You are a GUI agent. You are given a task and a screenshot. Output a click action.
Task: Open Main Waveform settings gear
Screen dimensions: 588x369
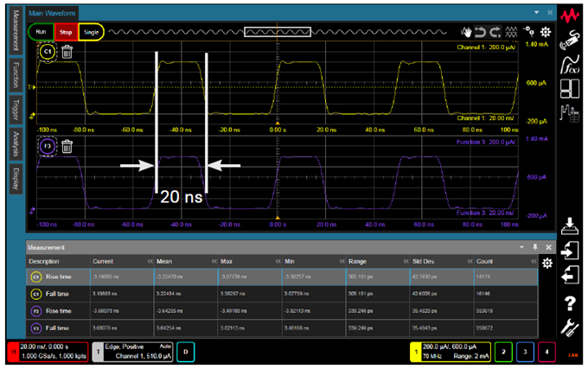tap(546, 32)
